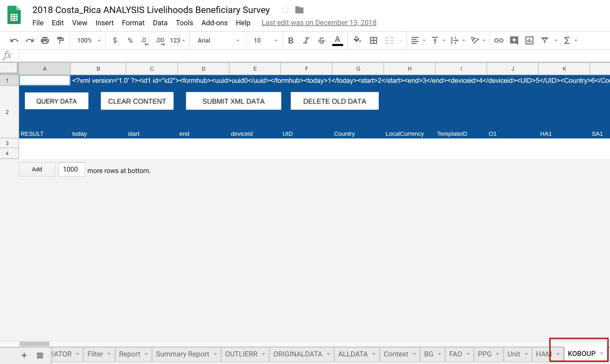Select the Paint format tool
610x364 pixels.
pyautogui.click(x=60, y=41)
